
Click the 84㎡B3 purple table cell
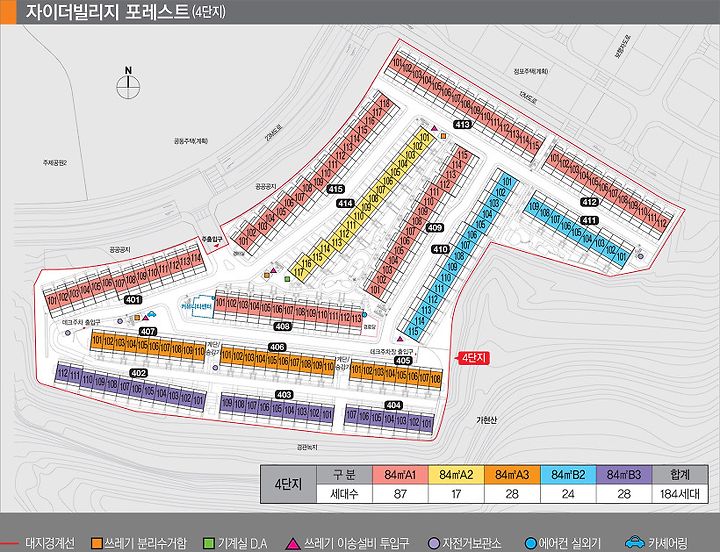[624, 475]
